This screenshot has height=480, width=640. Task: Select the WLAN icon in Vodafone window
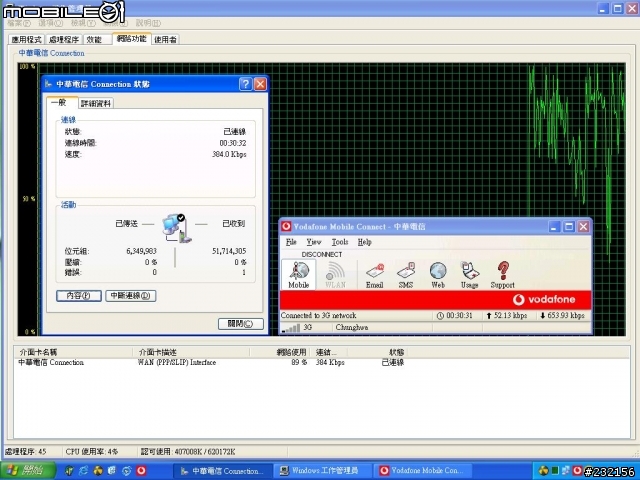coord(335,275)
